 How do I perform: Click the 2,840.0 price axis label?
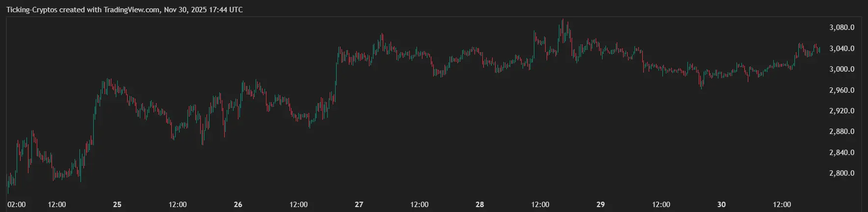(x=842, y=153)
